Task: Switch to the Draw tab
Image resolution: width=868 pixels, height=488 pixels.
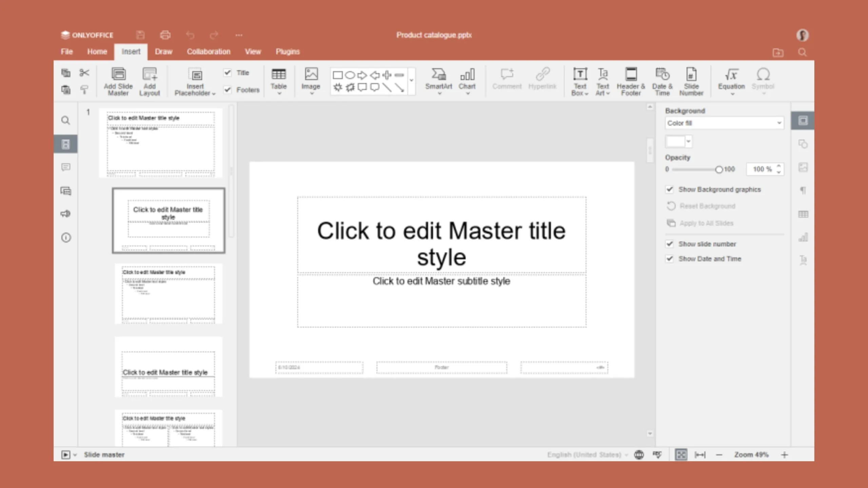Action: (x=164, y=52)
